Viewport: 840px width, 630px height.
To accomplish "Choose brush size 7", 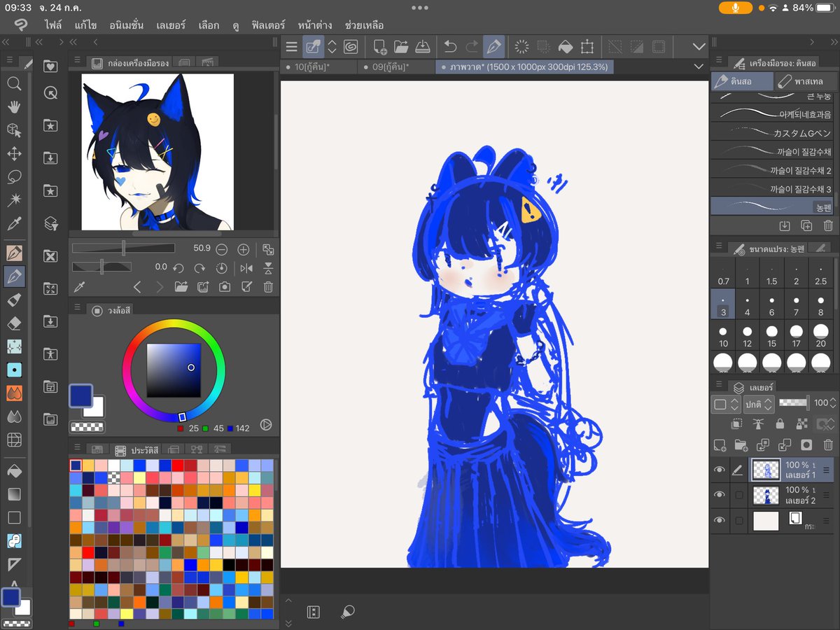I will pyautogui.click(x=796, y=304).
